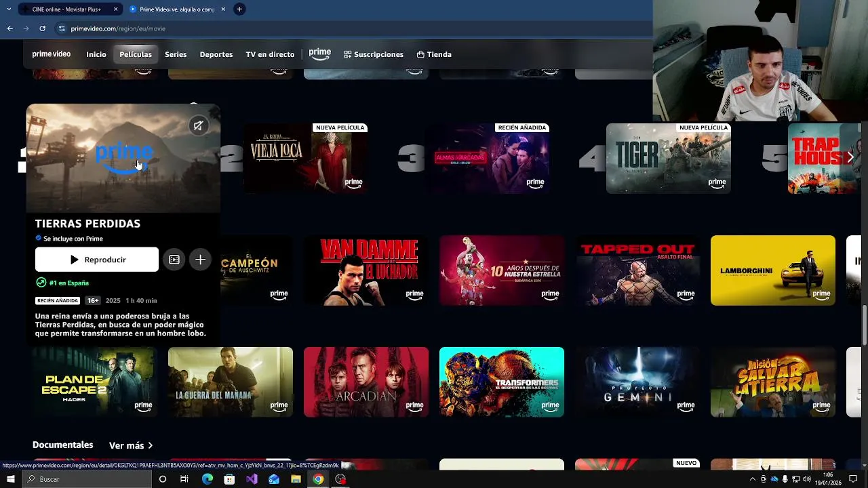The width and height of the screenshot is (868, 488).
Task: Open the Windows Start menu
Action: click(10, 479)
